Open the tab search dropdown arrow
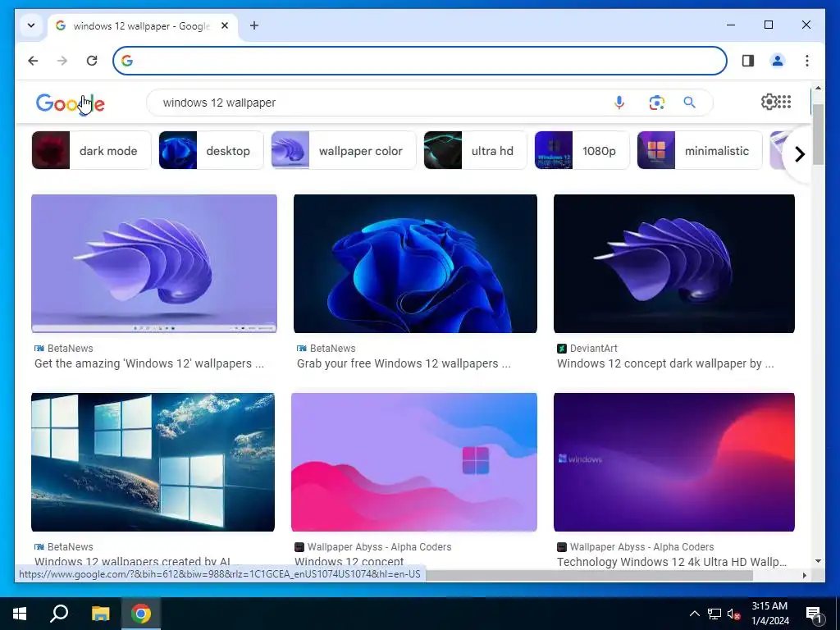This screenshot has width=840, height=630. 31,25
